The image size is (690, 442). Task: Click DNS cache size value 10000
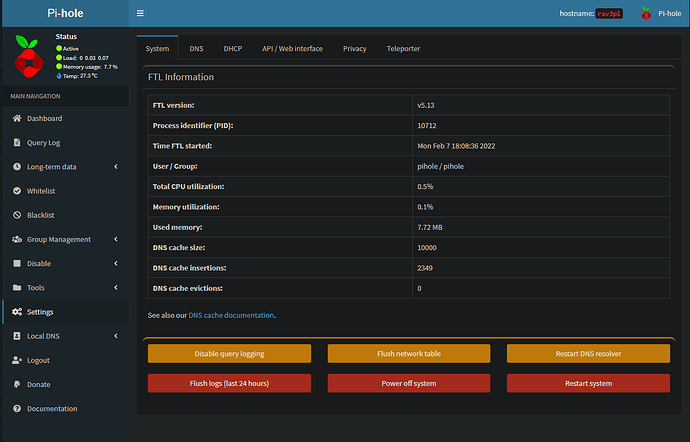pos(427,247)
